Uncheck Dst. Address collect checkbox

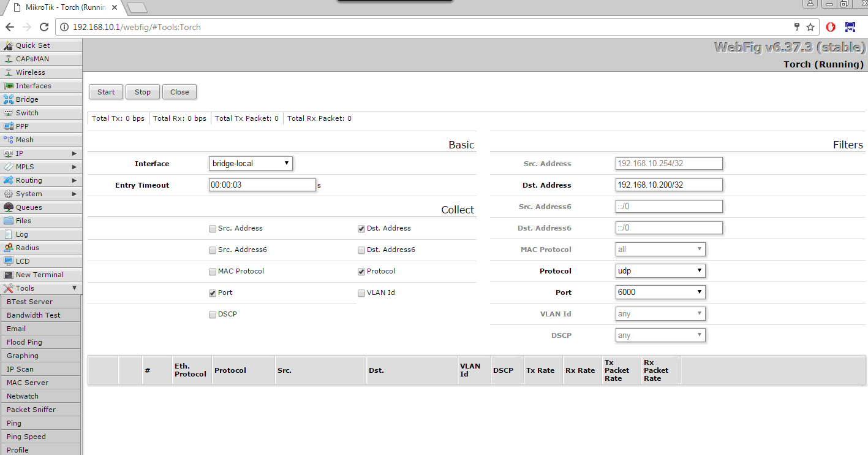click(x=361, y=229)
